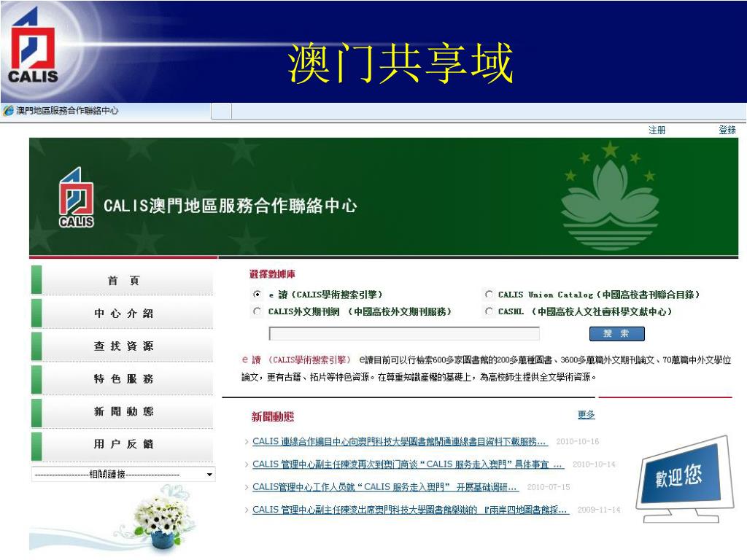
Task: Click the CALIS logo in the slide header
Action: pos(32,46)
